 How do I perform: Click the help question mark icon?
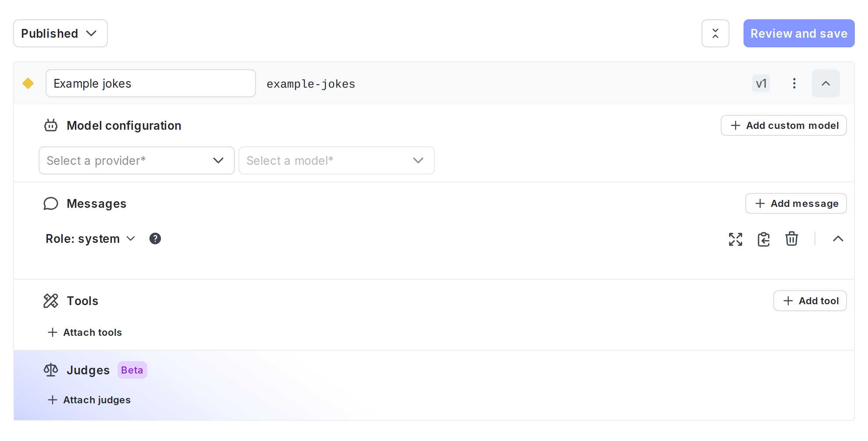[x=155, y=238]
